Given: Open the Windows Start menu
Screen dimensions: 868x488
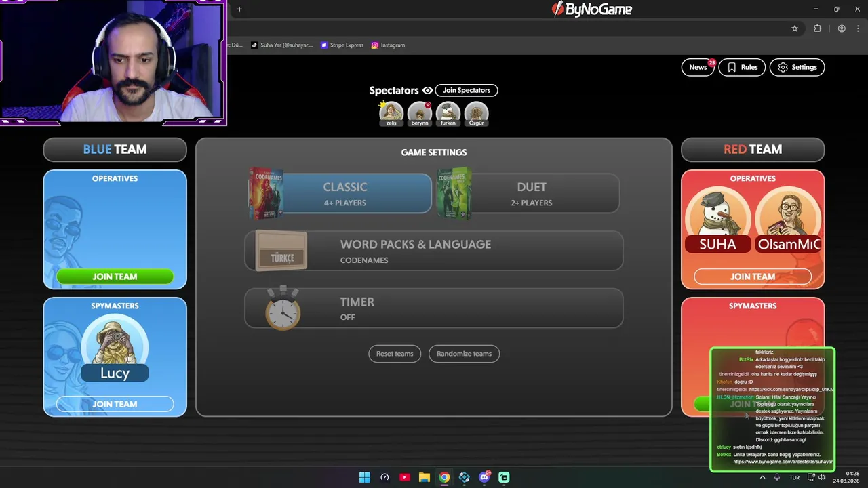Looking at the screenshot, I should 364,477.
